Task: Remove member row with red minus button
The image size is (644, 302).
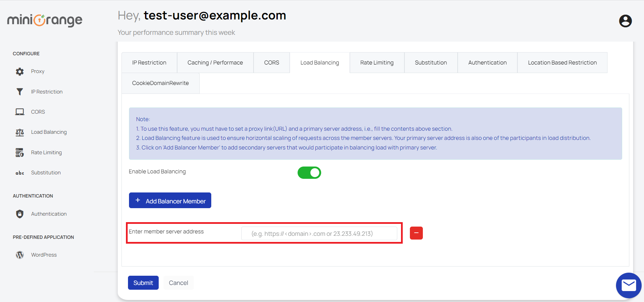Action: coord(416,233)
